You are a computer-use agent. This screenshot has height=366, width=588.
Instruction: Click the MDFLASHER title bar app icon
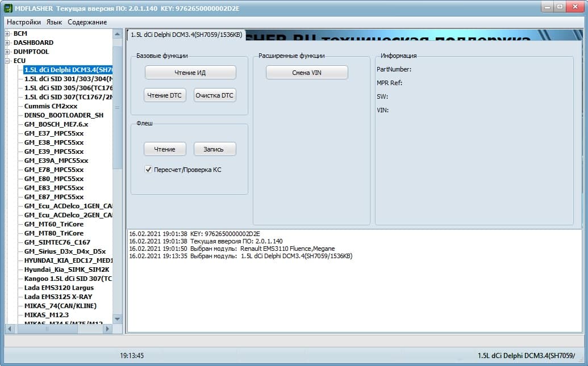tap(8, 8)
